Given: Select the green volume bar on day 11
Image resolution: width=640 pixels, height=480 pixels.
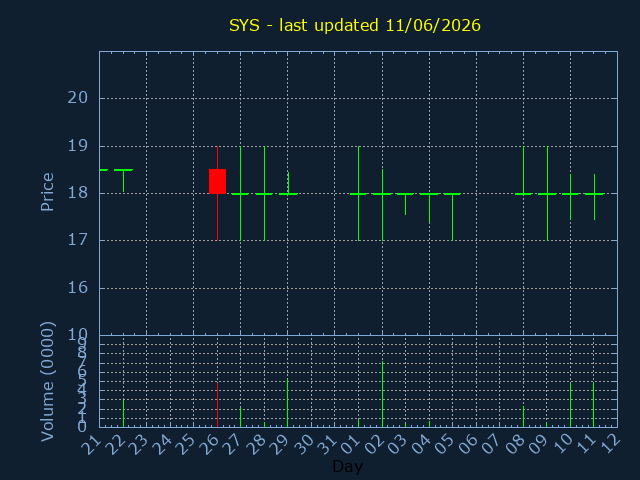Looking at the screenshot, I should [x=593, y=405].
